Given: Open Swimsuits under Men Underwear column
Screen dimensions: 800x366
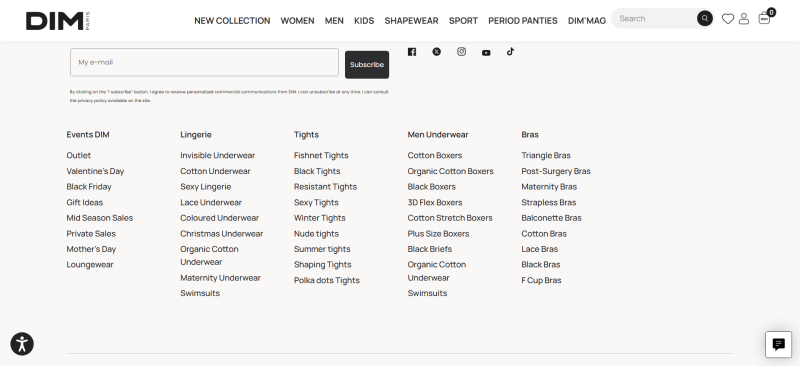Looking at the screenshot, I should coord(428,293).
